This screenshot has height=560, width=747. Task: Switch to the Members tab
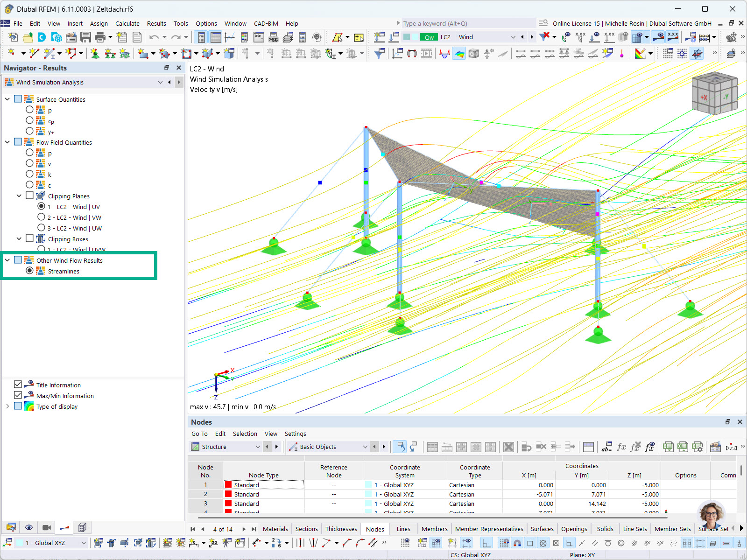coord(434,529)
